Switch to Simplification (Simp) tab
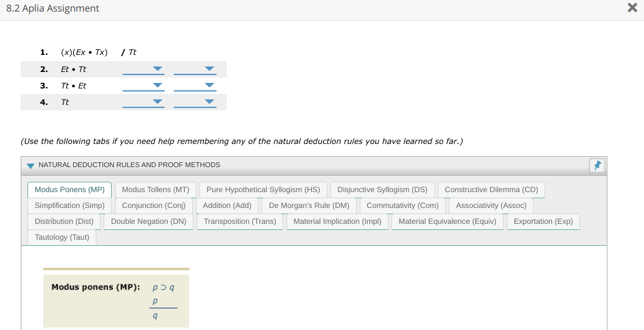The image size is (644, 330). coord(70,206)
